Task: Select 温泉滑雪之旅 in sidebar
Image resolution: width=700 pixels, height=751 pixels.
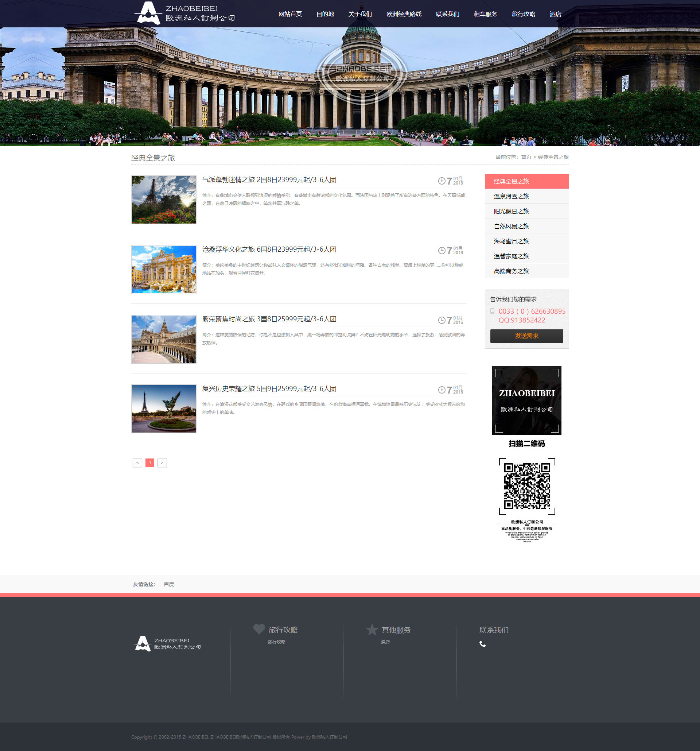Action: [x=511, y=197]
